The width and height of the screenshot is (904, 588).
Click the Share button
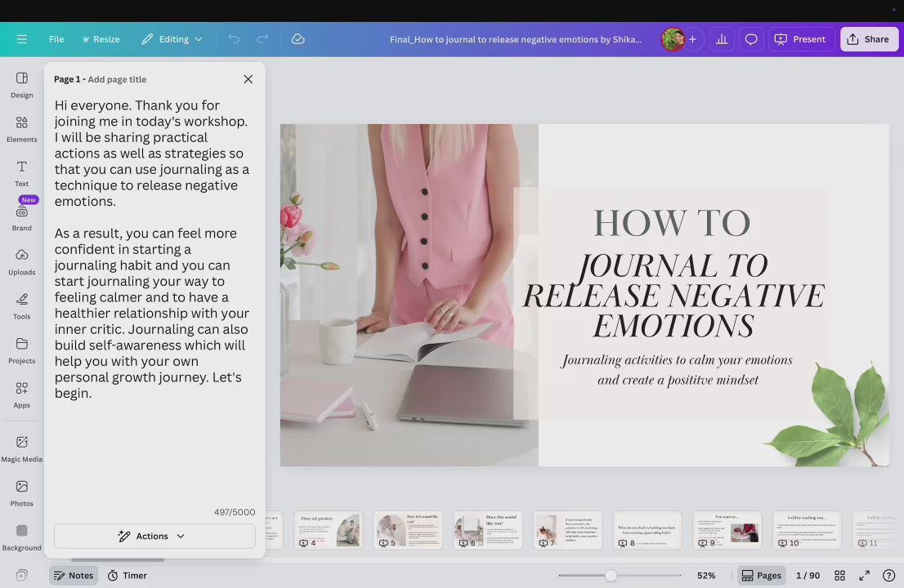pyautogui.click(x=868, y=39)
